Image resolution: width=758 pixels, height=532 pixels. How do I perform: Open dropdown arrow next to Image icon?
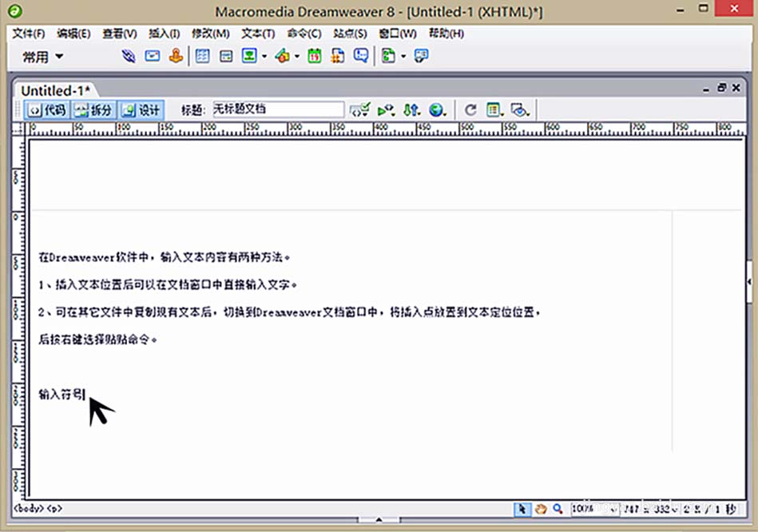[264, 57]
